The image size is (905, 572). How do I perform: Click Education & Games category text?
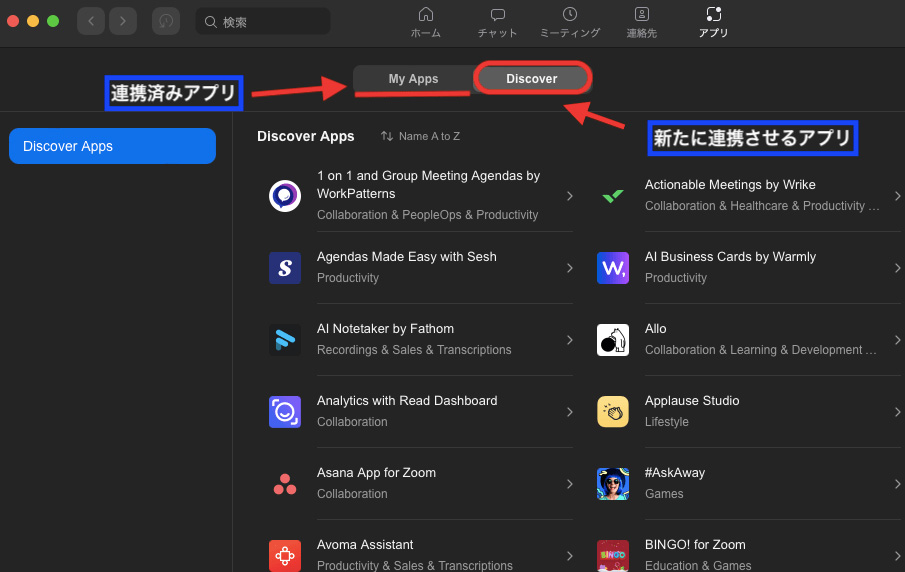[x=698, y=566]
